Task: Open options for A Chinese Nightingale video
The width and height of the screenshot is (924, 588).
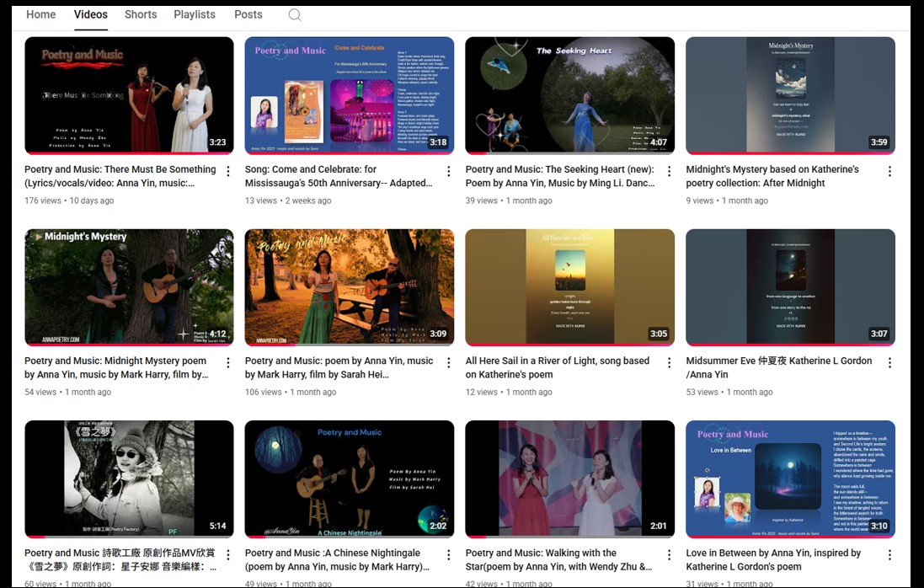Action: point(448,555)
